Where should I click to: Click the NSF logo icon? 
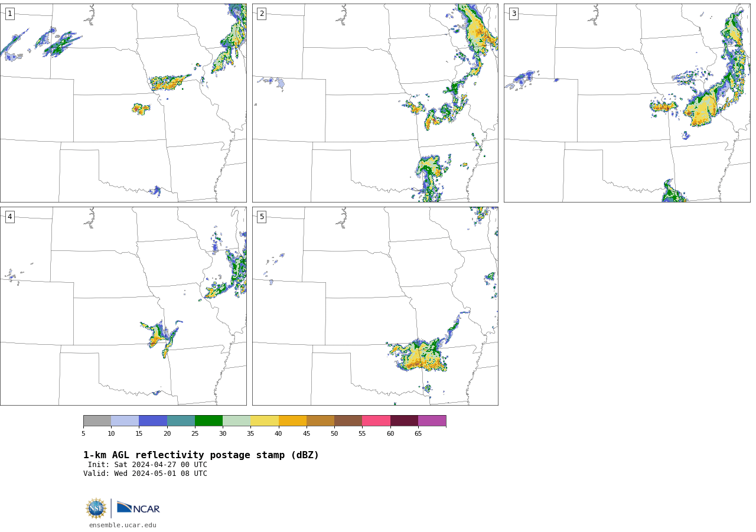[x=96, y=508]
